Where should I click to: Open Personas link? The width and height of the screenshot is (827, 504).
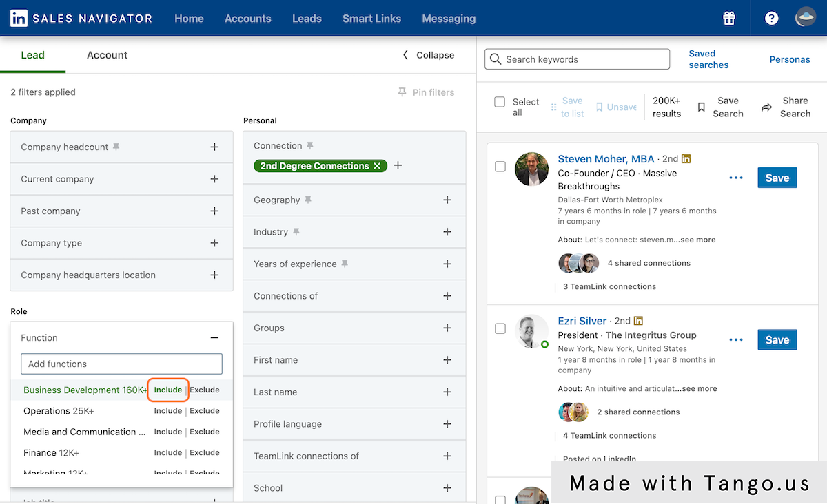click(790, 59)
